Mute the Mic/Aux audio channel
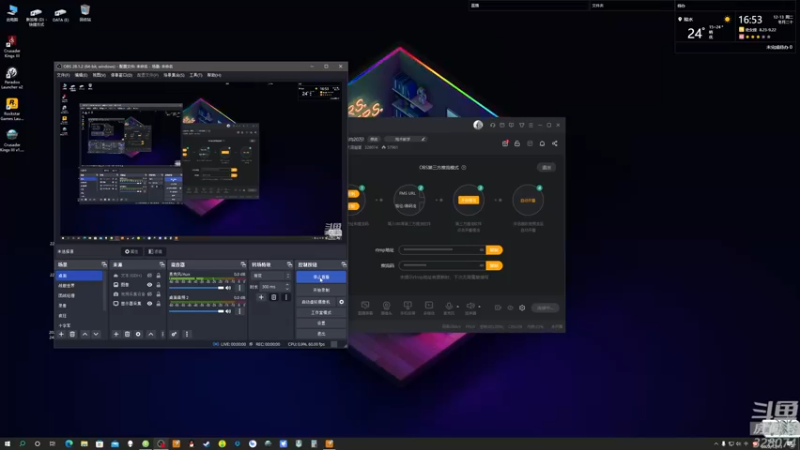Image resolution: width=800 pixels, height=450 pixels. click(x=228, y=288)
